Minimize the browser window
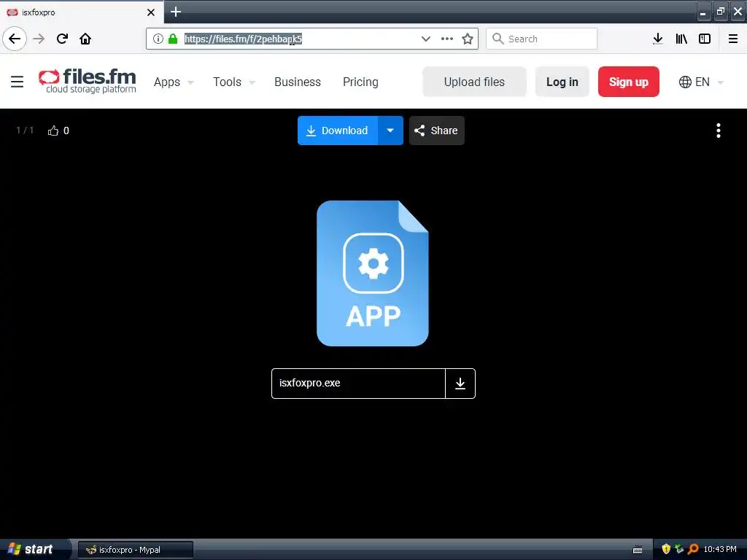The width and height of the screenshot is (747, 560). [x=703, y=12]
